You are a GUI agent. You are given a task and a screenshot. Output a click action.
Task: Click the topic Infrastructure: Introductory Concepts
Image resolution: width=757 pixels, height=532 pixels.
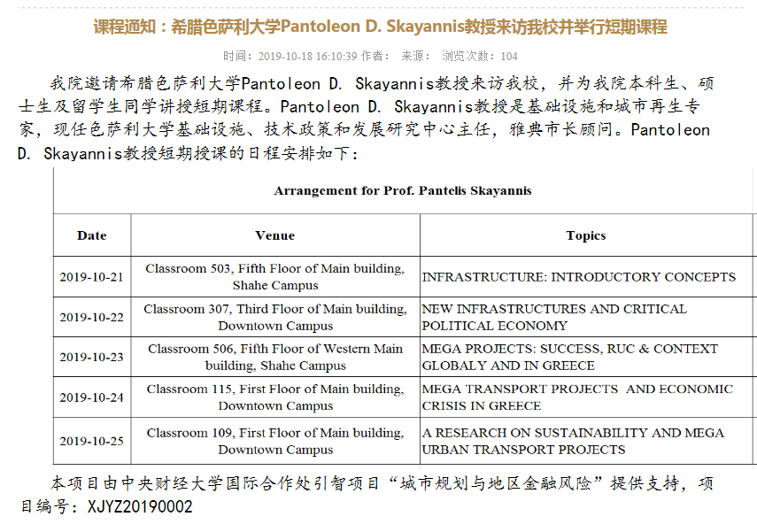pyautogui.click(x=578, y=277)
